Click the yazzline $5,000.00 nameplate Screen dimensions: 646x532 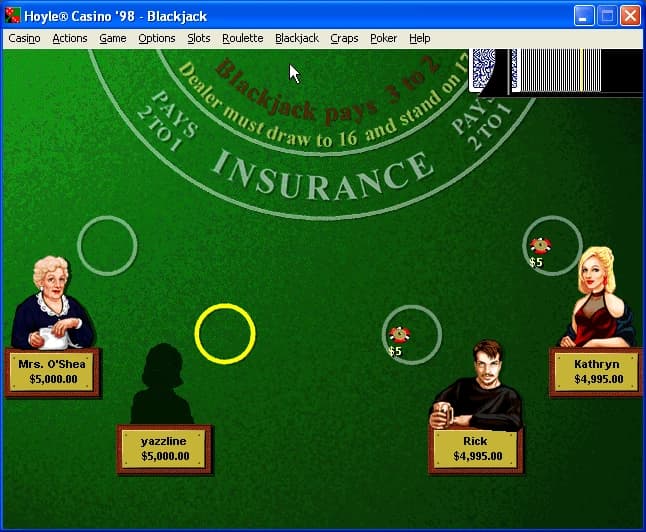165,449
